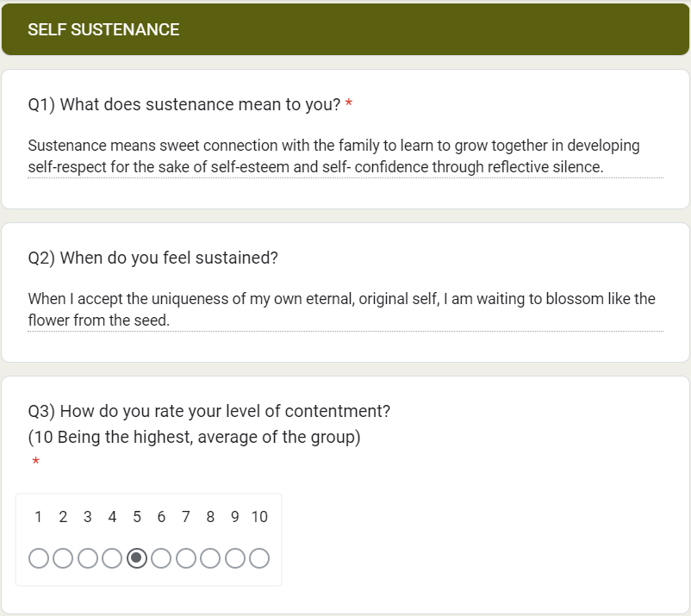
Task: Click the Q1 sustenance answer text field
Action: pos(345,156)
